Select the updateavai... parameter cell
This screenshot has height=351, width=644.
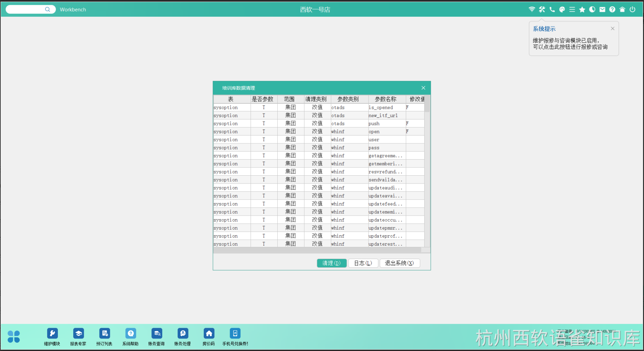point(387,196)
